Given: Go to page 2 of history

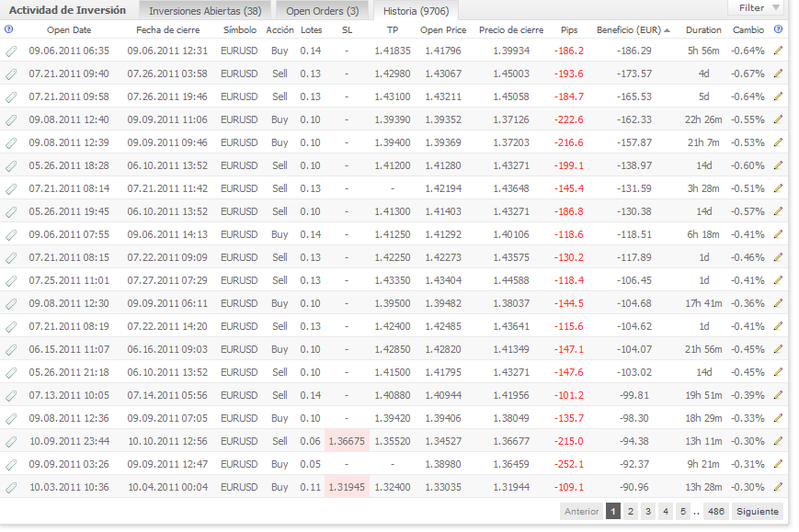Looking at the screenshot, I should (631, 511).
